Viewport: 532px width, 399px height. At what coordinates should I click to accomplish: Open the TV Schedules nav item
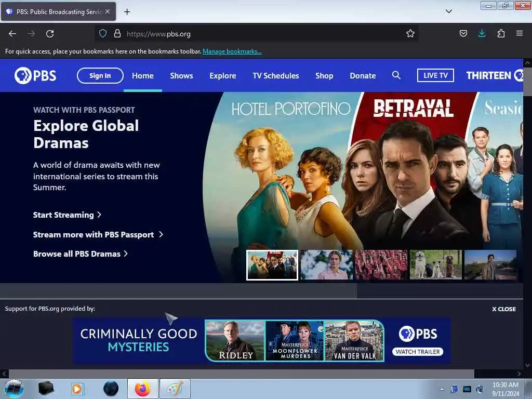coord(275,75)
